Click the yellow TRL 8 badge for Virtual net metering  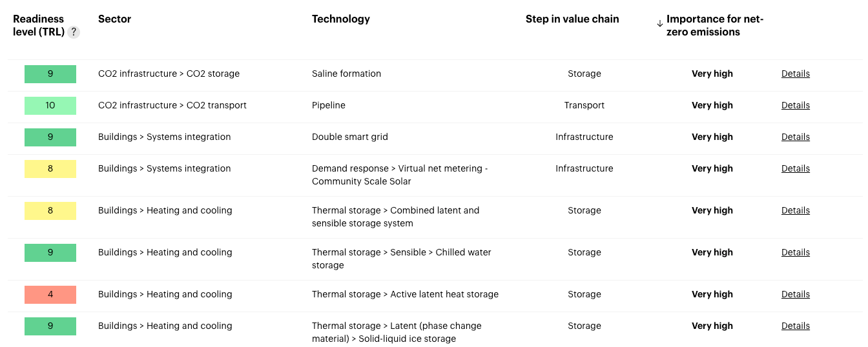pos(50,168)
